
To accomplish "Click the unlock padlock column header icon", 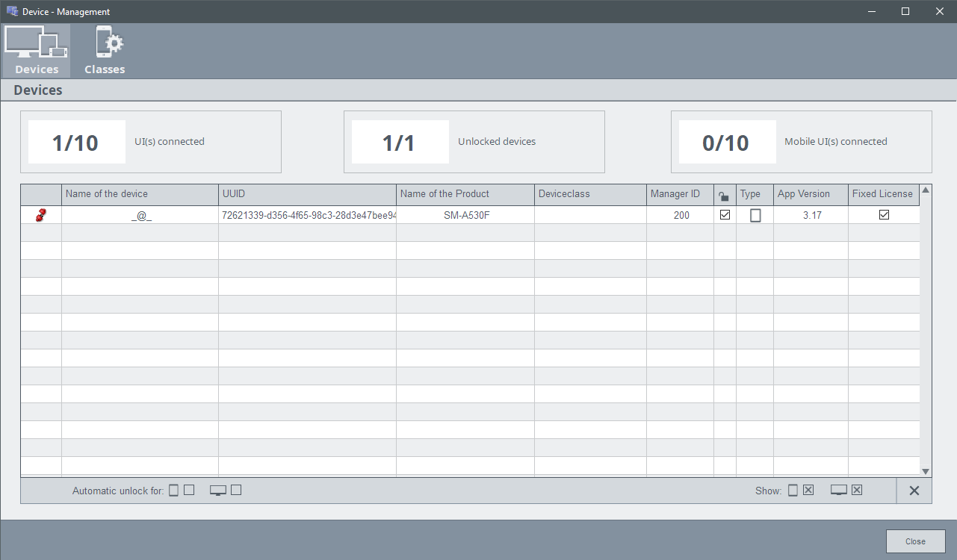I will (724, 195).
